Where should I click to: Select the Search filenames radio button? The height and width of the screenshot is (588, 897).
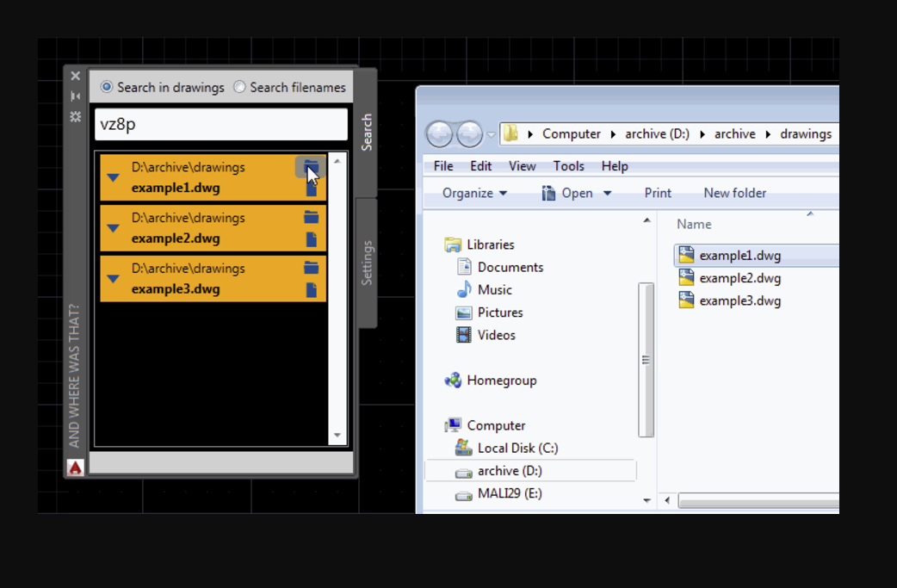point(239,87)
